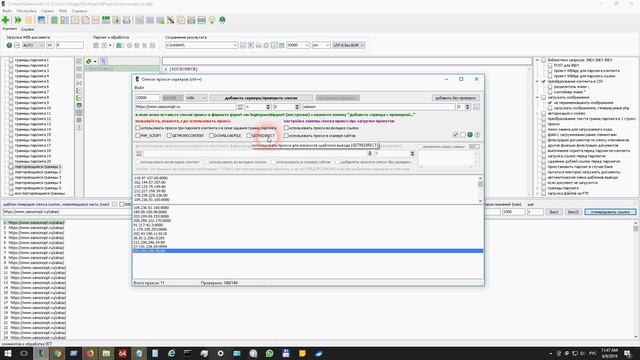640x360 pixels.
Task: Collapse the first tree node in right panel
Action: coord(538,60)
